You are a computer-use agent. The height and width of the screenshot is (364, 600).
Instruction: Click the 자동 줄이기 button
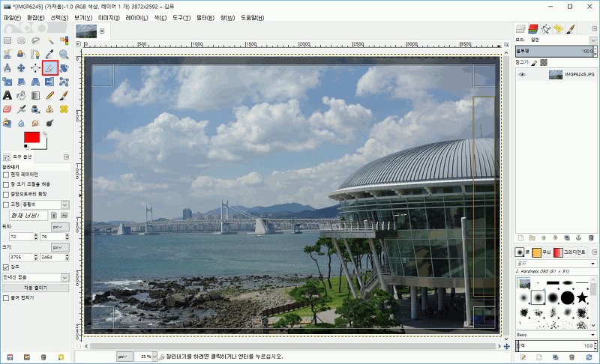point(35,287)
